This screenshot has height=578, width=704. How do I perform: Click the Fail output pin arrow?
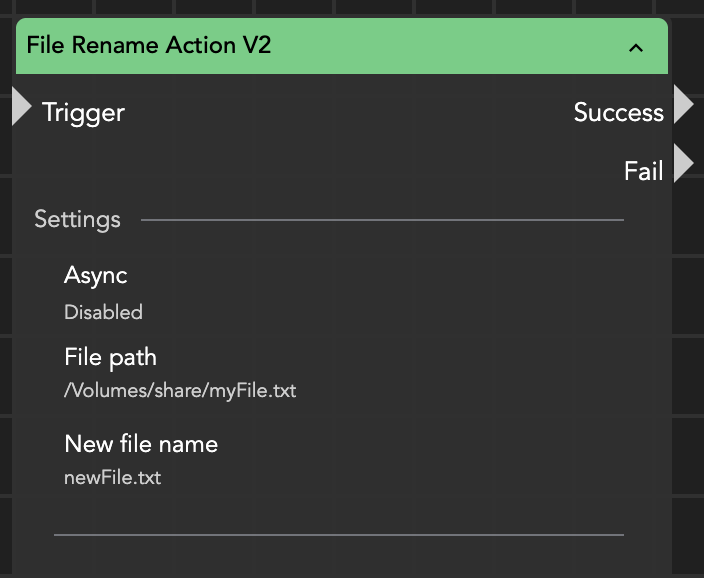[683, 164]
